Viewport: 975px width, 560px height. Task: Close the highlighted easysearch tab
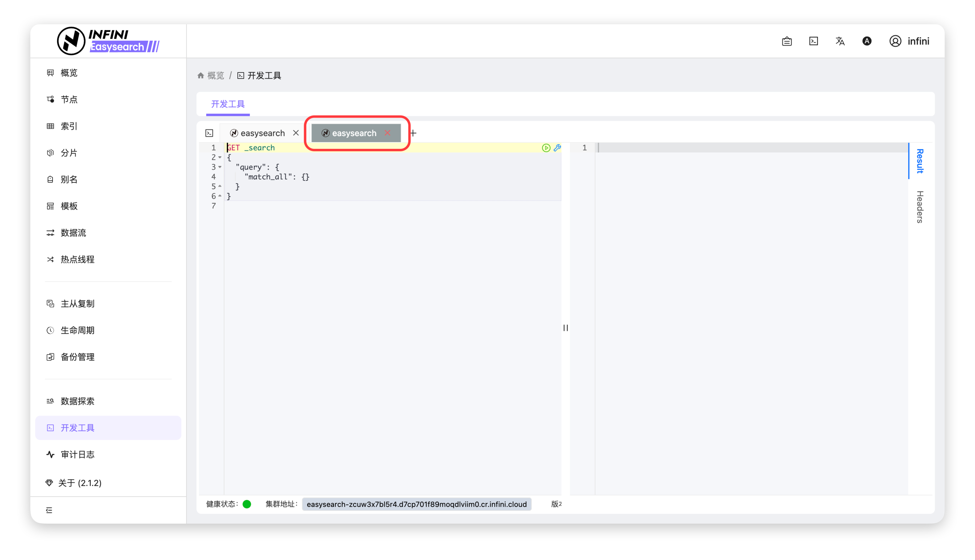(x=387, y=133)
